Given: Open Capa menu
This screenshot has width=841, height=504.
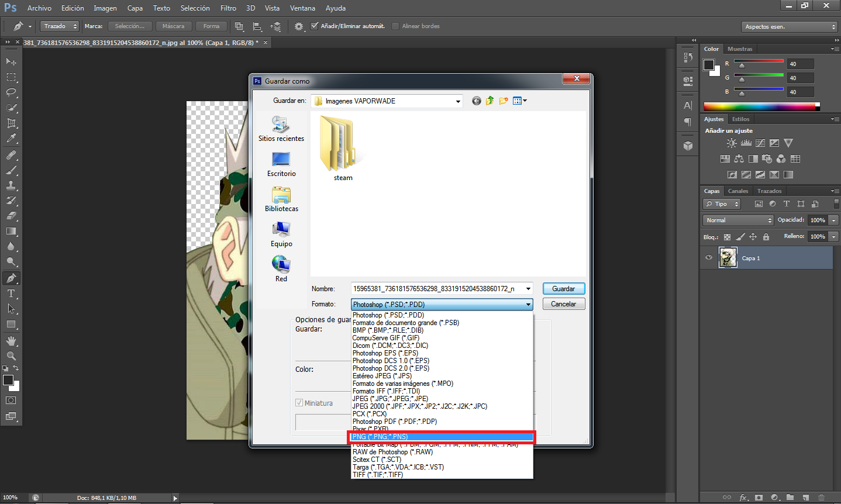Looking at the screenshot, I should [135, 8].
